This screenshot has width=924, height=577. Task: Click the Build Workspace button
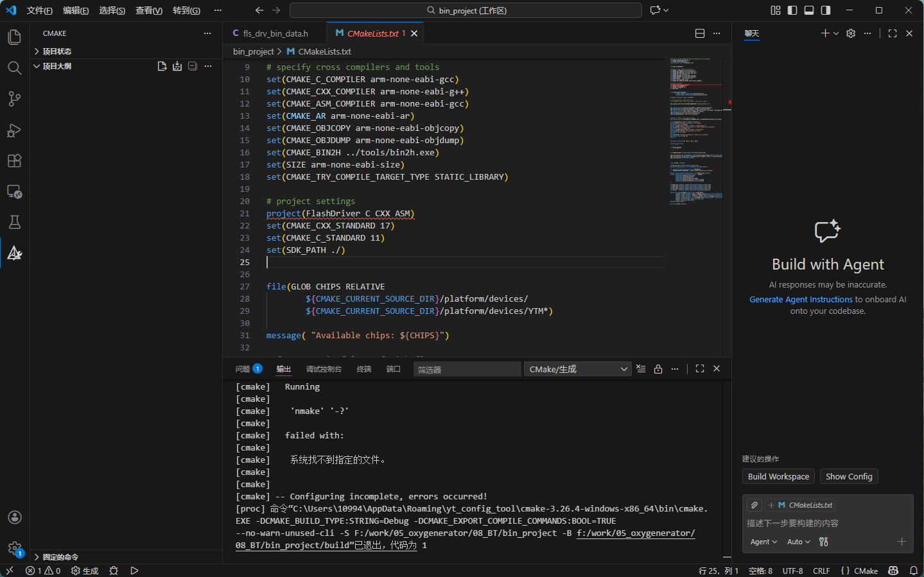click(778, 476)
